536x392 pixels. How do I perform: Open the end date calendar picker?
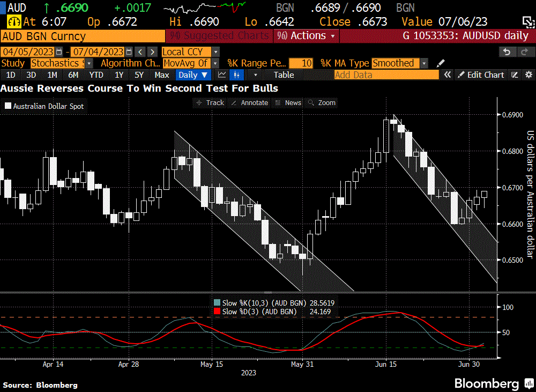[129, 51]
